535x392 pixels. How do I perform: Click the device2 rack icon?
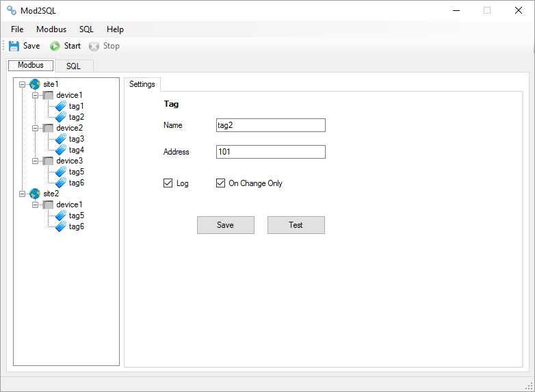tap(48, 128)
